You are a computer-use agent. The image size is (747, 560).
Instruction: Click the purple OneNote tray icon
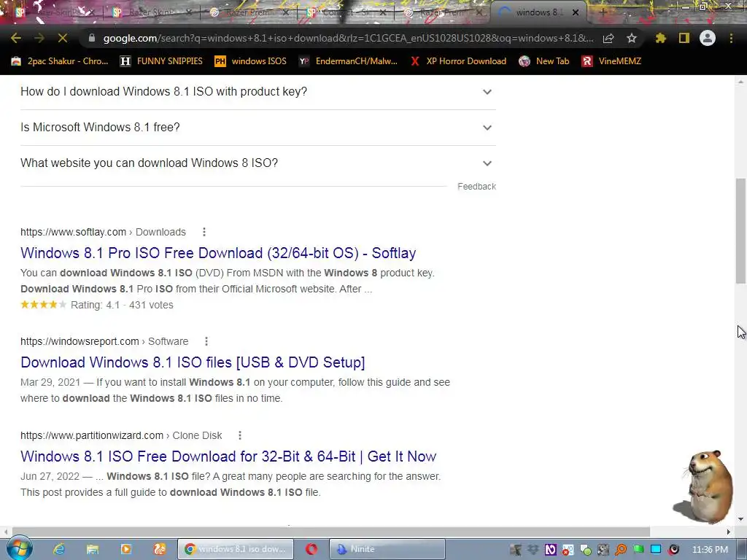click(550, 550)
